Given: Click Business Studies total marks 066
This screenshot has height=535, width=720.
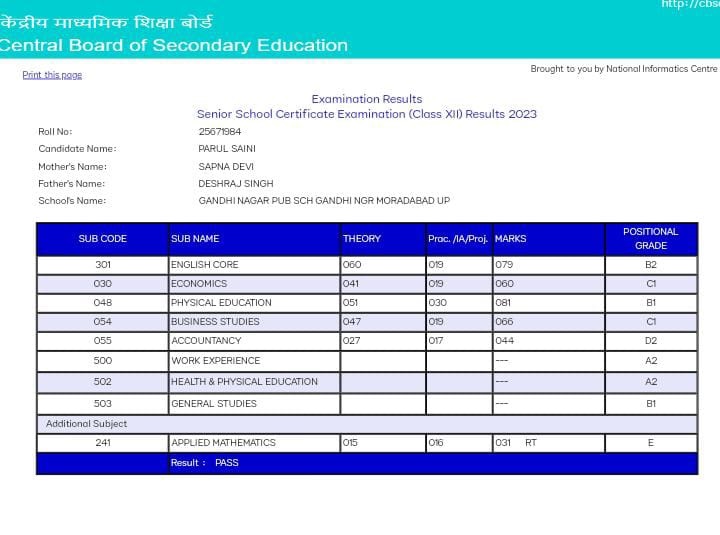Looking at the screenshot, I should coord(504,321).
